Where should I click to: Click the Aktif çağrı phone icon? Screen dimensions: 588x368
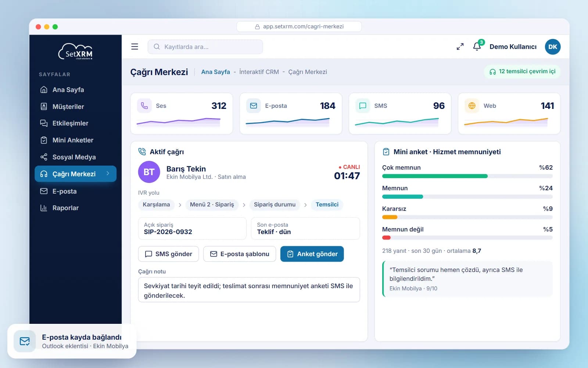pos(142,152)
